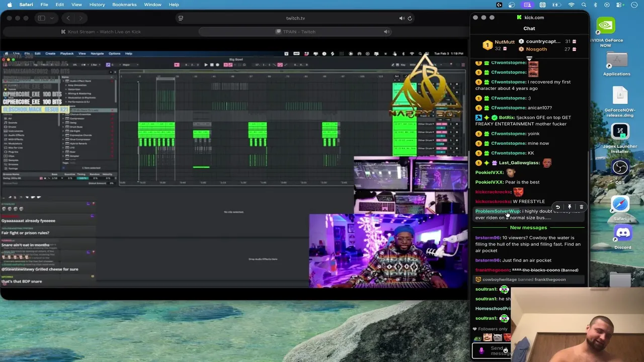Expand the Safari sidebar dropdown chevron
This screenshot has height=362, width=644.
pos(51,18)
